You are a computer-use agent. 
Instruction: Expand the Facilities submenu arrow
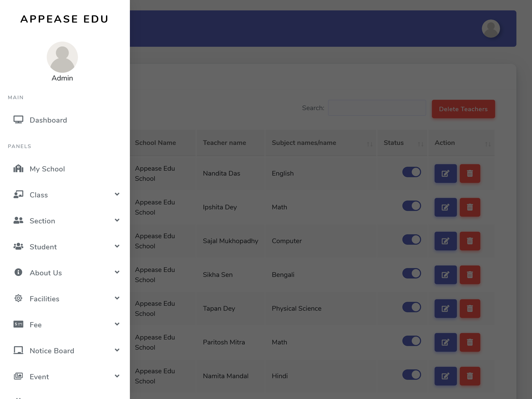click(117, 298)
